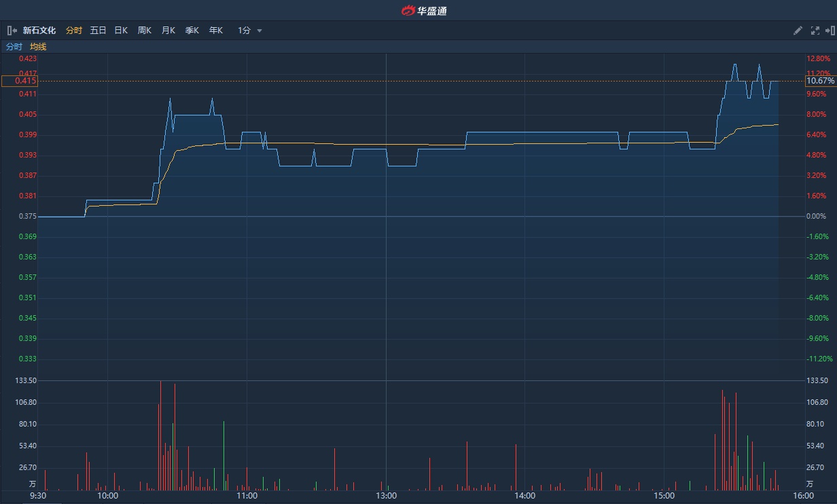Switch to the 周K weekly candlestick tab
Image resolution: width=837 pixels, height=504 pixels.
145,31
